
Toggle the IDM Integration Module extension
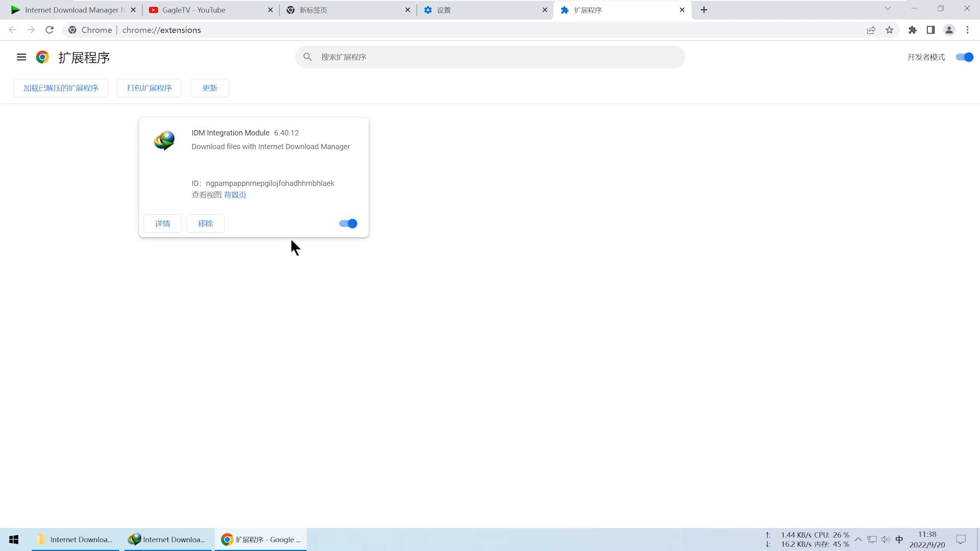click(x=349, y=222)
